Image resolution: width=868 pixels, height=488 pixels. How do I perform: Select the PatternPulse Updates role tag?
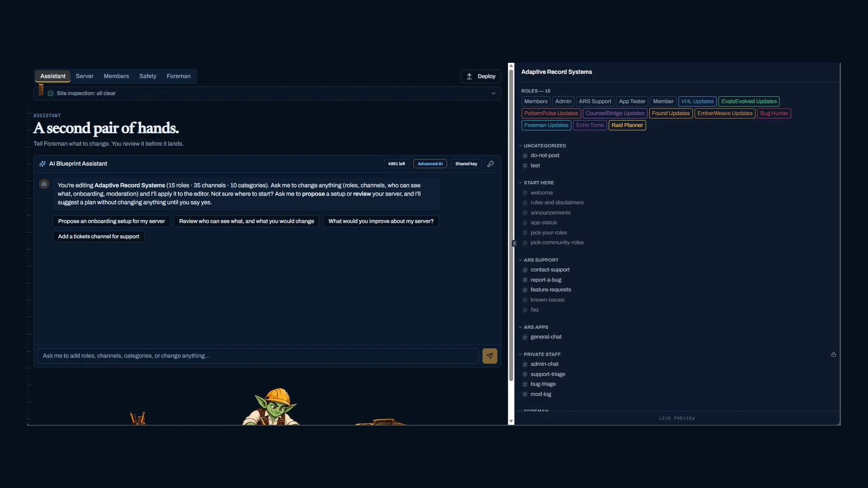551,113
